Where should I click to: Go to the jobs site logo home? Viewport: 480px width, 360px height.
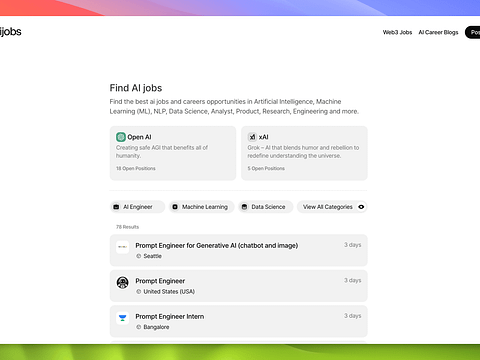pos(10,32)
